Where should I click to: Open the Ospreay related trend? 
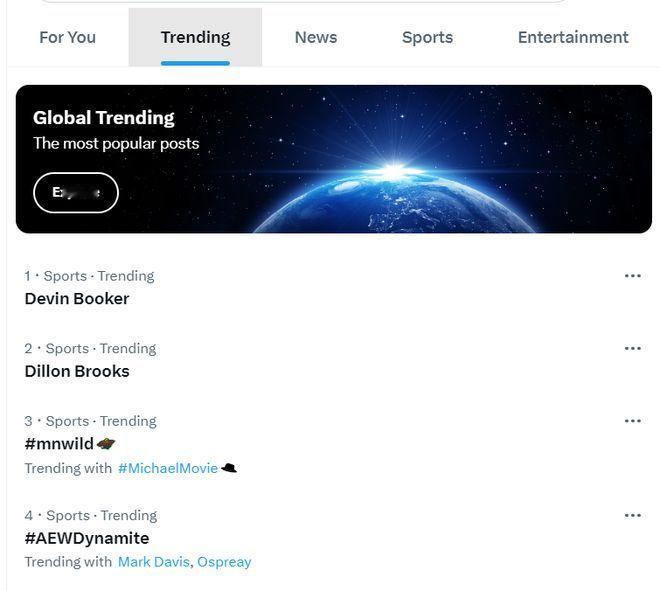point(224,562)
